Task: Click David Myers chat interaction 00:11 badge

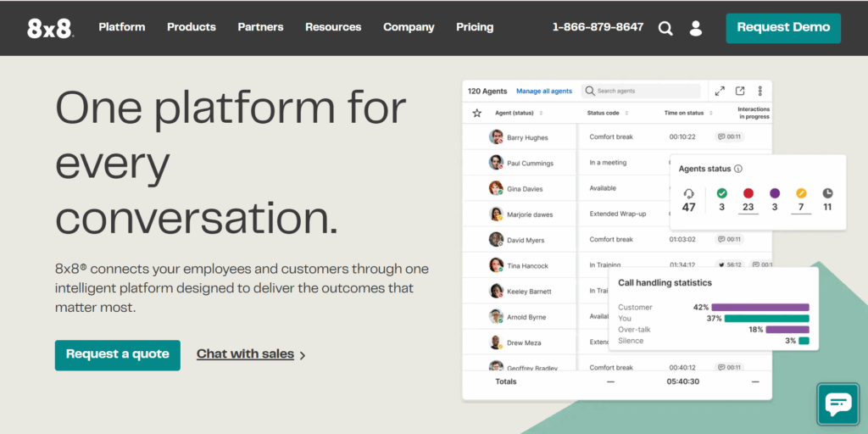Action: click(x=729, y=240)
